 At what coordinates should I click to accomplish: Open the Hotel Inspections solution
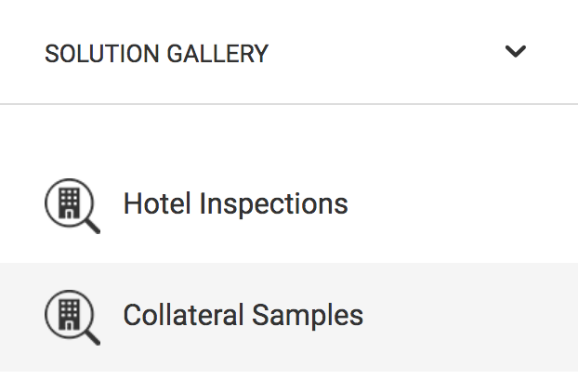235,203
